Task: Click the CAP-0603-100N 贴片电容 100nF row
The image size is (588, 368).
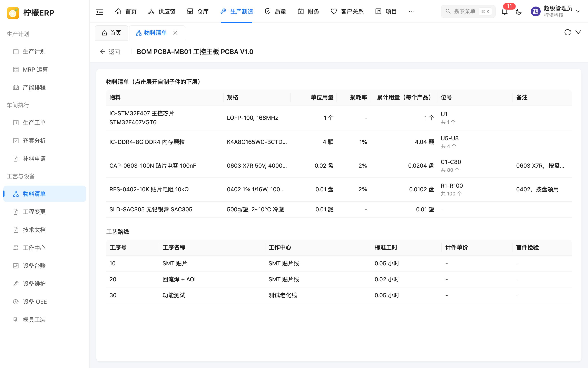Action: (339, 166)
